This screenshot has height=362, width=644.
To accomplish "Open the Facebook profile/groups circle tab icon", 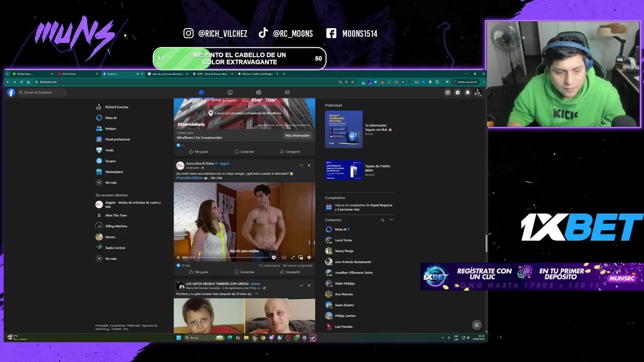I will (259, 93).
